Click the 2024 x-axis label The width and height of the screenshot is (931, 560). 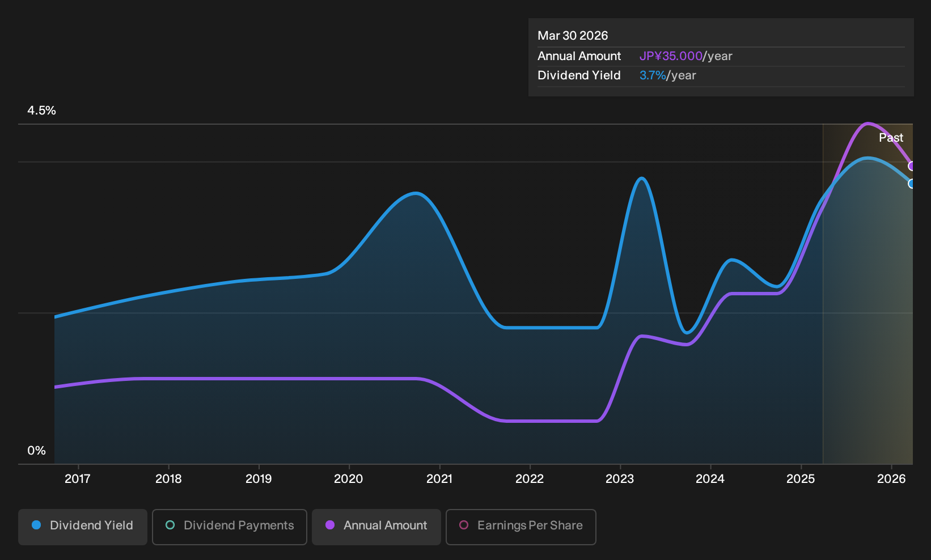click(710, 479)
